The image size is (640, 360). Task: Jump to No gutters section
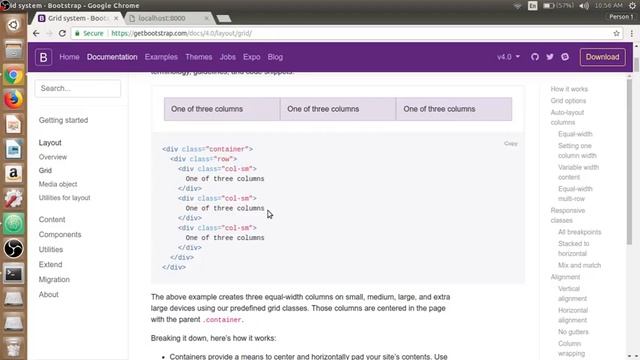(573, 332)
